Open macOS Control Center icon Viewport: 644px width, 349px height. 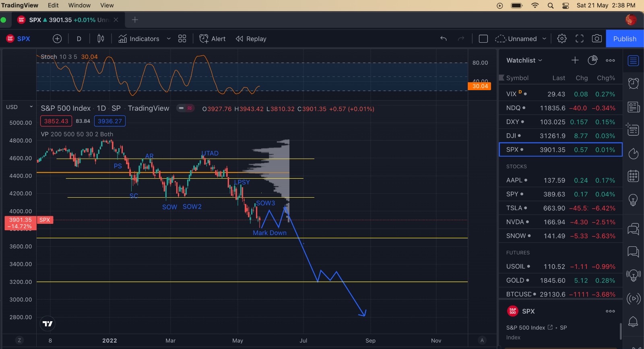tap(566, 6)
